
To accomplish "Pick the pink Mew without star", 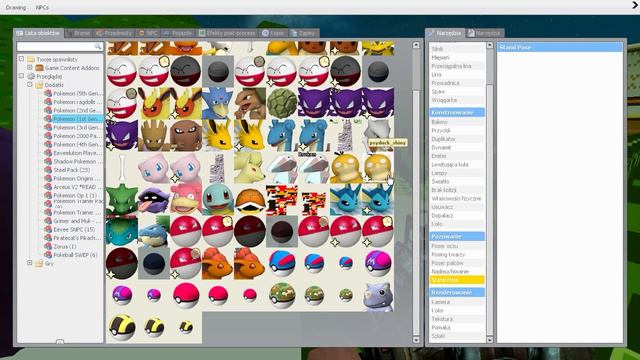I will point(153,168).
